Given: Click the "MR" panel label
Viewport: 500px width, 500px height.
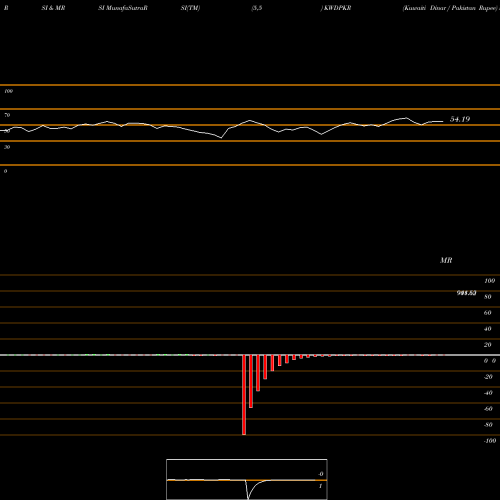Looking at the screenshot, I should 446,260.
